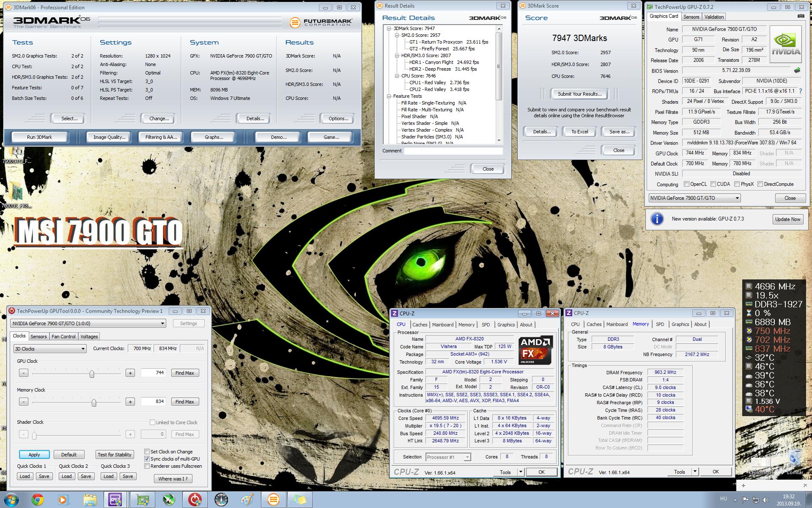Open the green jet taskbar application
812x508 pixels.
(x=169, y=500)
